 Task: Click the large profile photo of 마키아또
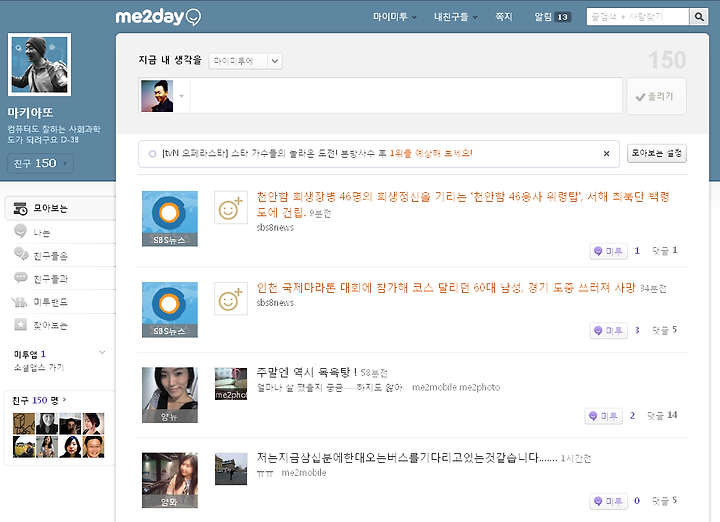(x=39, y=65)
